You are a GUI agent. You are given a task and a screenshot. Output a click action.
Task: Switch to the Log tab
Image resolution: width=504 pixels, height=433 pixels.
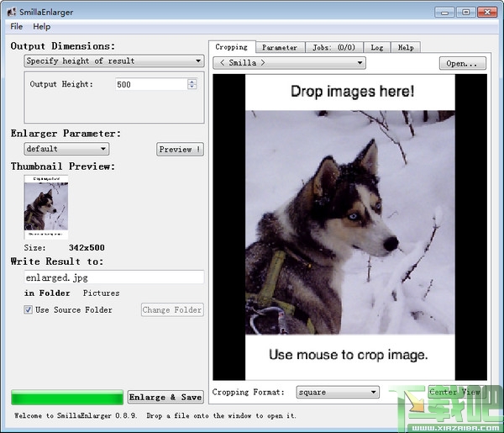point(376,48)
